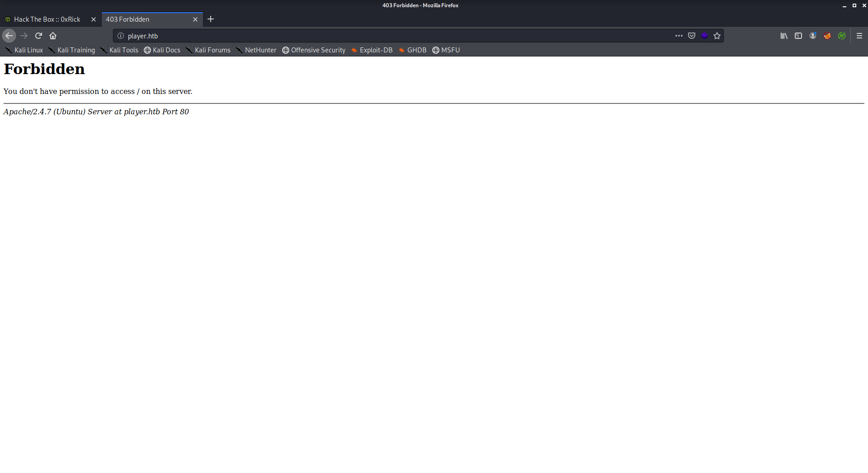868x473 pixels.
Task: Open the Library panel icon
Action: 784,36
